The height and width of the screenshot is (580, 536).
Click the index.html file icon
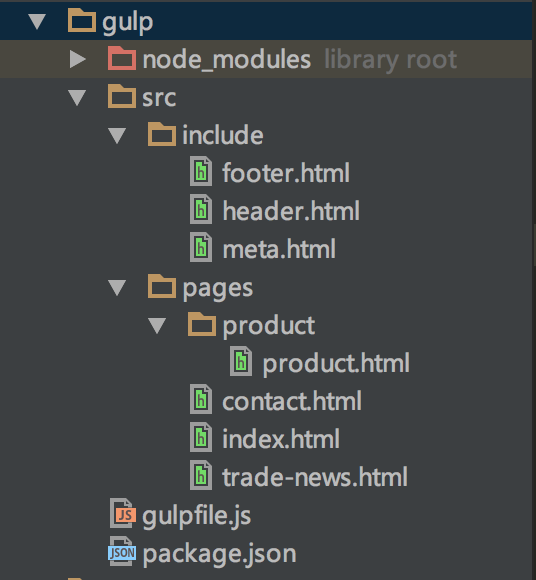coord(201,438)
